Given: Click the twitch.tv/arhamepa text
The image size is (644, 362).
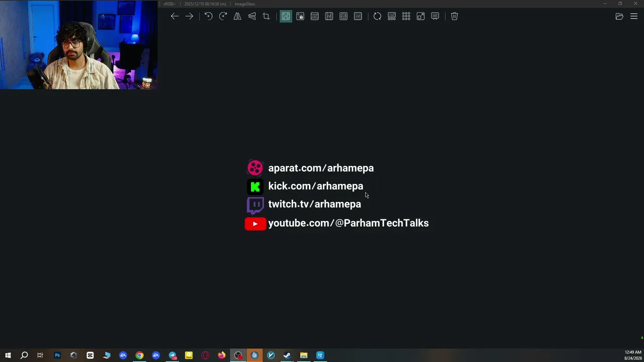Looking at the screenshot, I should 314,204.
